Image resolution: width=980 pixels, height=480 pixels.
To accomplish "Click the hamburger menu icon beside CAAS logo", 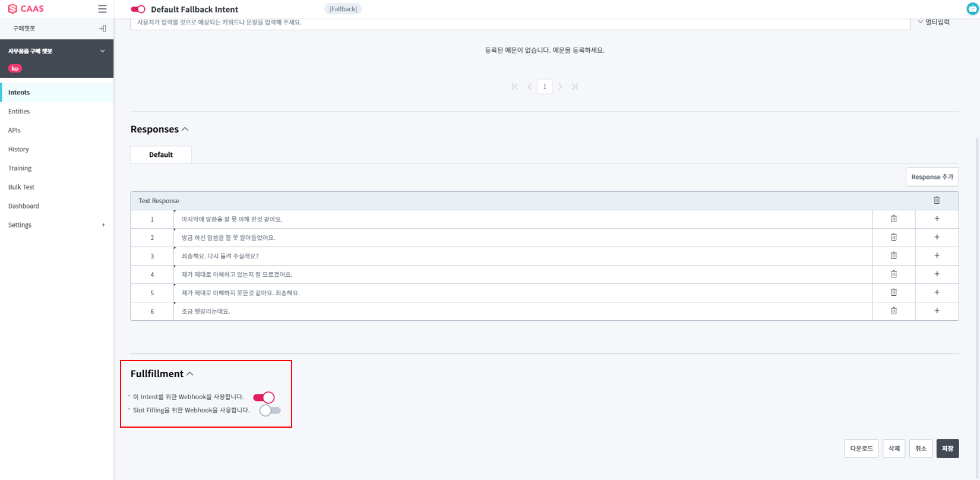I will pyautogui.click(x=102, y=9).
